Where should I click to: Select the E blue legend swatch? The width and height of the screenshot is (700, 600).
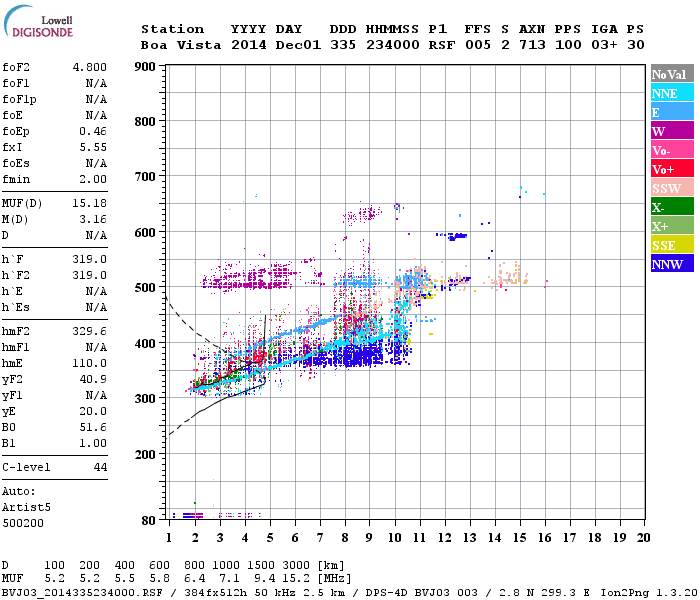672,112
